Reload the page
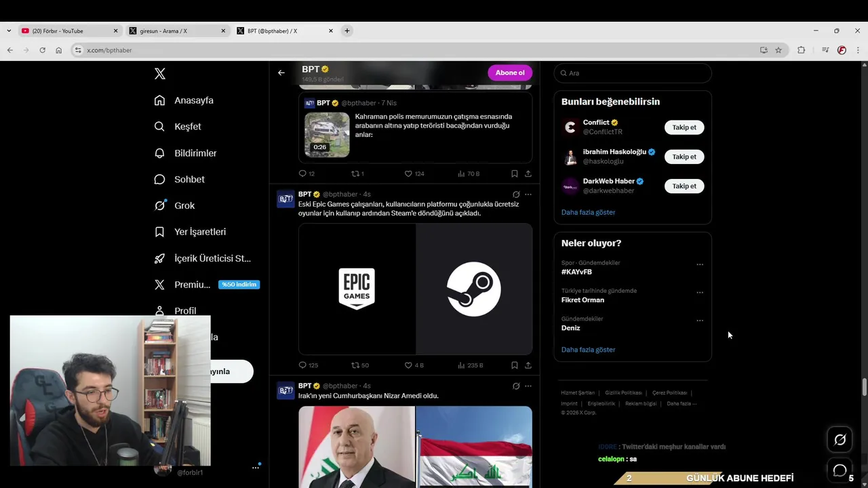This screenshot has height=488, width=868. (x=42, y=50)
